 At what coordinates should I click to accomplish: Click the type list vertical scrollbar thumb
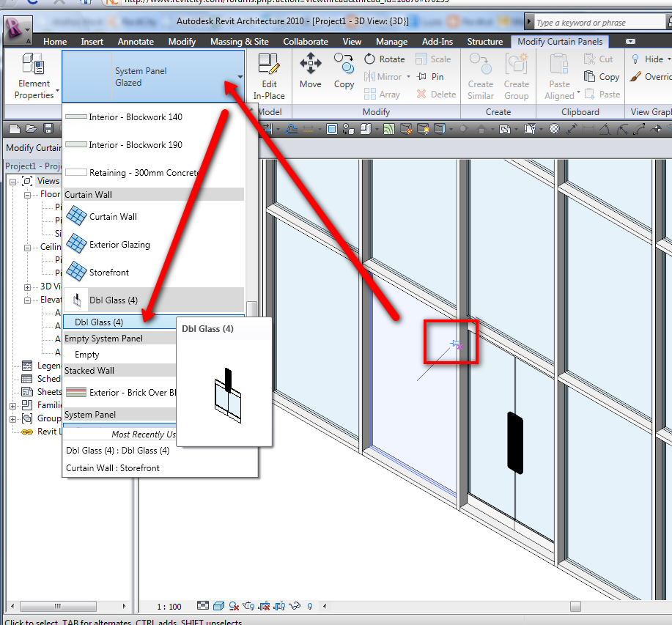coord(251,309)
